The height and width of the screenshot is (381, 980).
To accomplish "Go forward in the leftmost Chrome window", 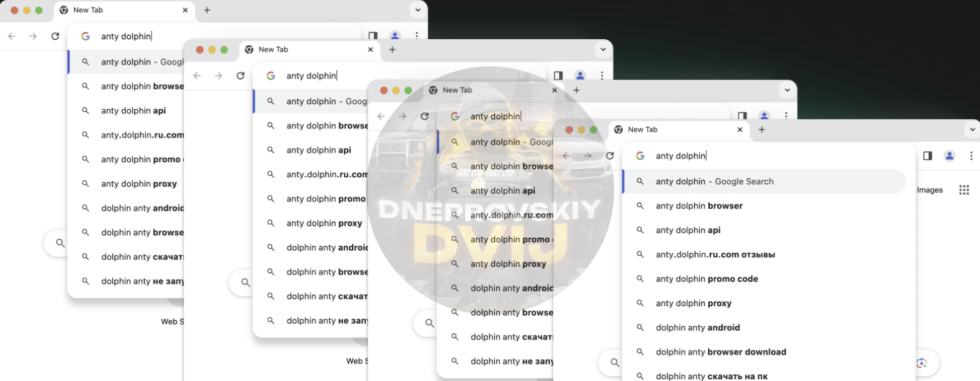I will coord(33,36).
